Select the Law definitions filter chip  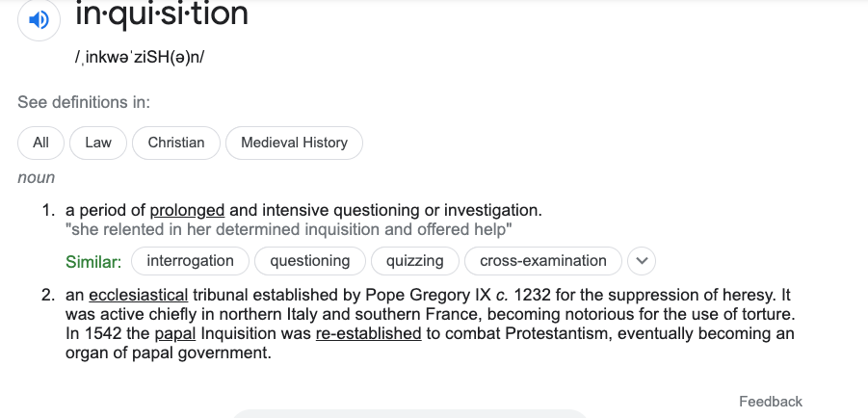98,143
